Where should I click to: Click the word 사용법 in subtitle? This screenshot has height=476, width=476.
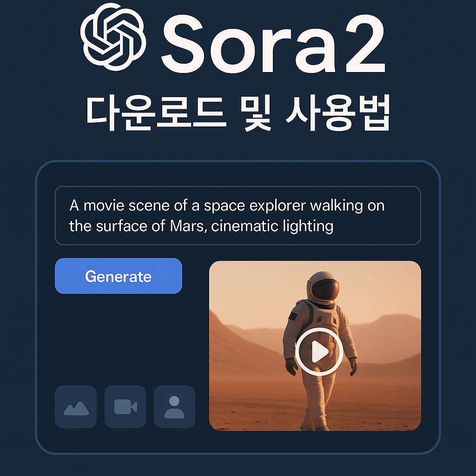(x=338, y=113)
